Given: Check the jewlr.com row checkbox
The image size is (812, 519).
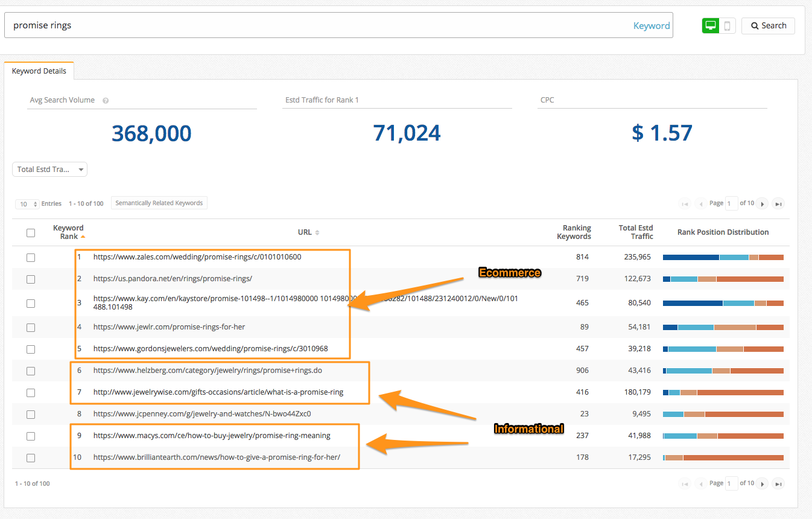Looking at the screenshot, I should 31,328.
